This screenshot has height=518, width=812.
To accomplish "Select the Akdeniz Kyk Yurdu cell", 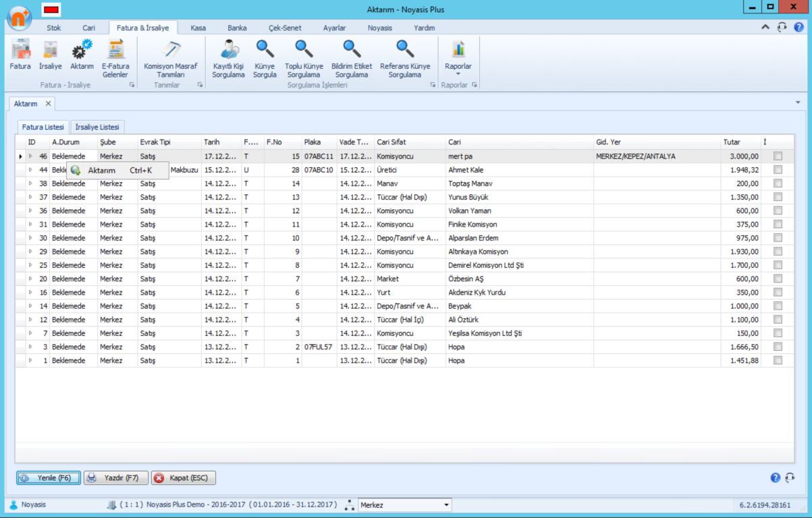I will [519, 293].
